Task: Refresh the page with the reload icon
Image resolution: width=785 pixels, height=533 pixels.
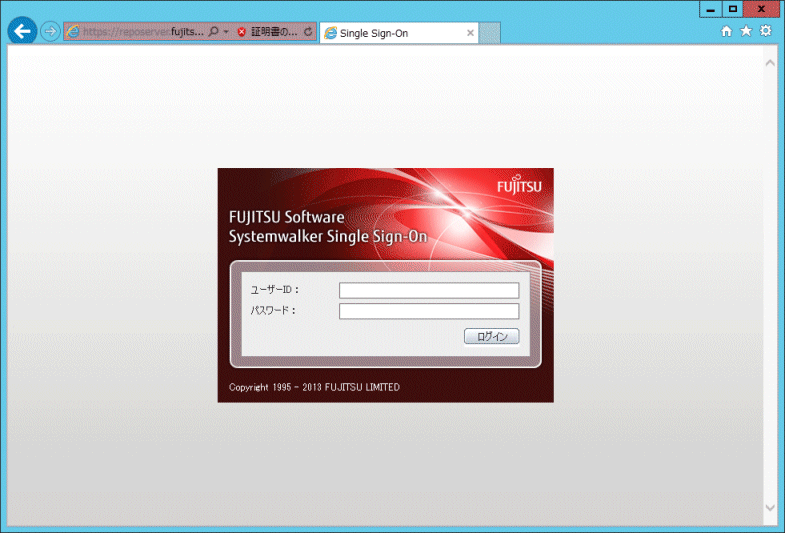Action: tap(308, 32)
